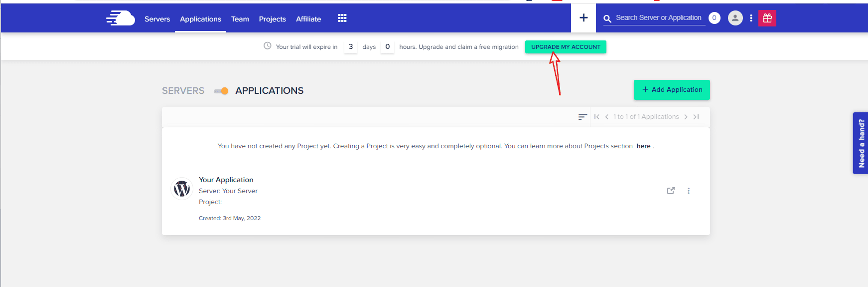Image resolution: width=868 pixels, height=287 pixels.
Task: Open the sort/filter lines icon
Action: coord(582,117)
